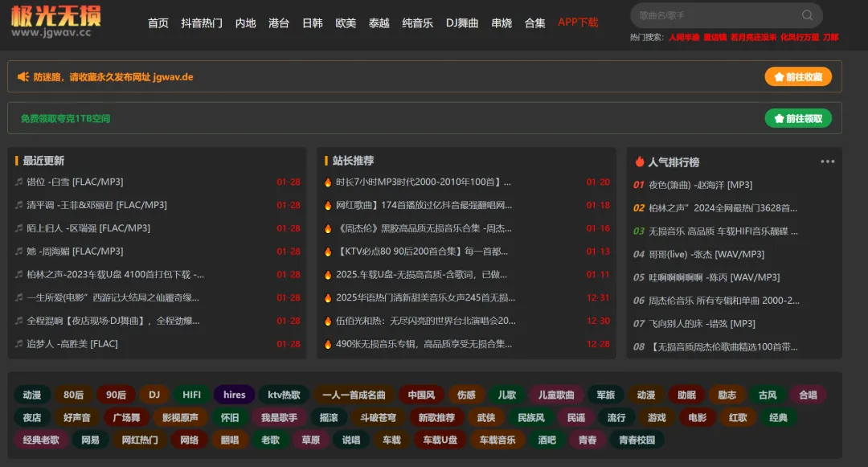Open the three-dots menu in 人气排行榜

[x=827, y=162]
